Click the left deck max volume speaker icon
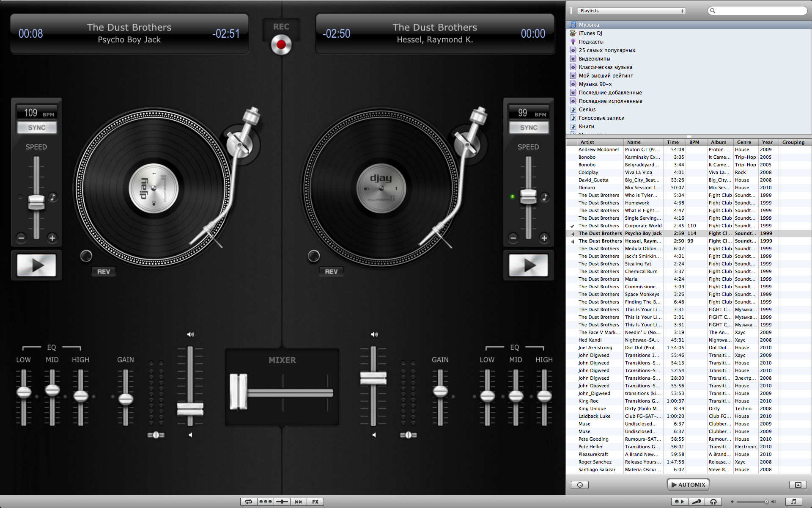Viewport: 812px width, 508px height. pyautogui.click(x=190, y=334)
